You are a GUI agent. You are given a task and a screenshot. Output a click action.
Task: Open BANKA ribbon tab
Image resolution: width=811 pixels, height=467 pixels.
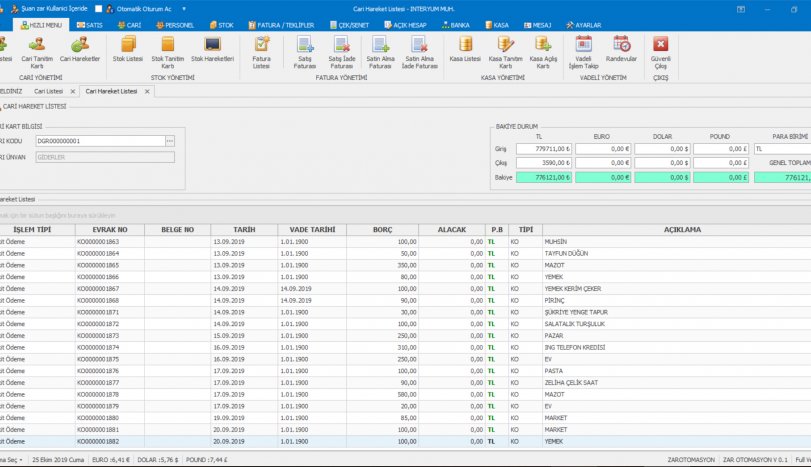pyautogui.click(x=456, y=25)
